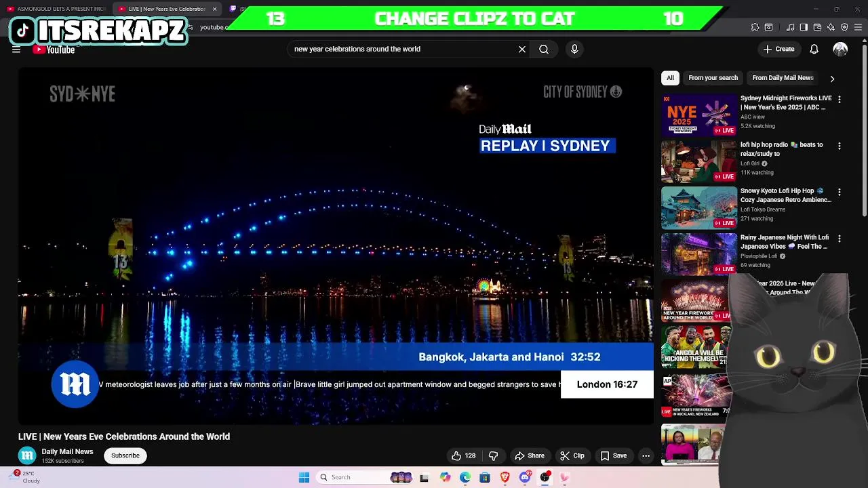Viewport: 868px width, 488px height.
Task: Open Snowy Kyoto Lofi Hip Hop video title
Action: point(785,195)
